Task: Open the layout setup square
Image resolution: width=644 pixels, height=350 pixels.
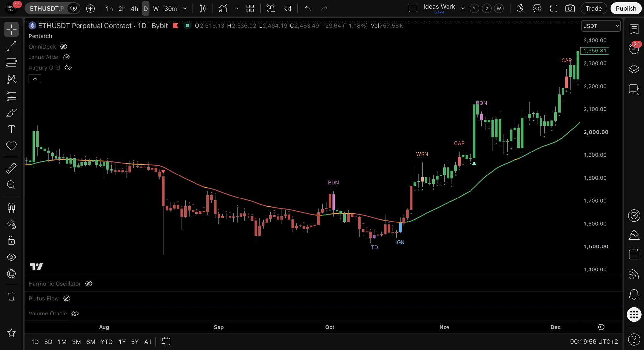Action: [x=413, y=9]
